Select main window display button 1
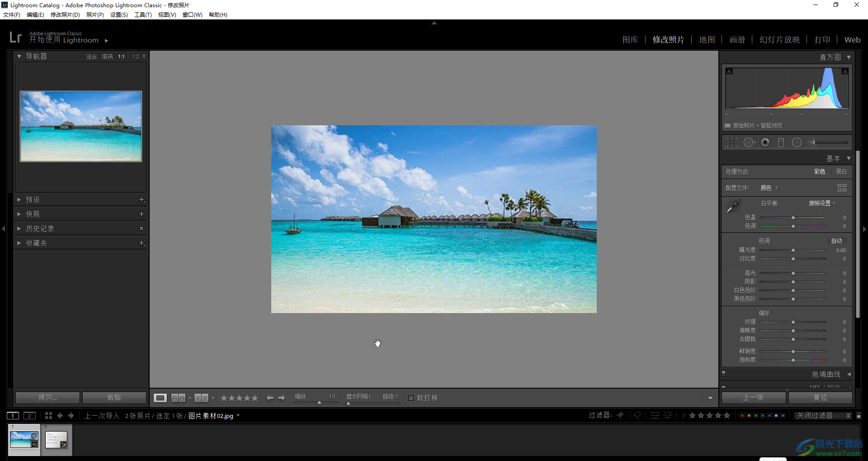This screenshot has width=868, height=461. (x=13, y=415)
